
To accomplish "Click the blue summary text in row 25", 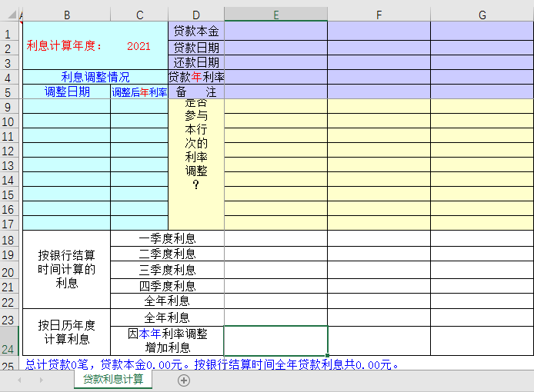I will [212, 364].
